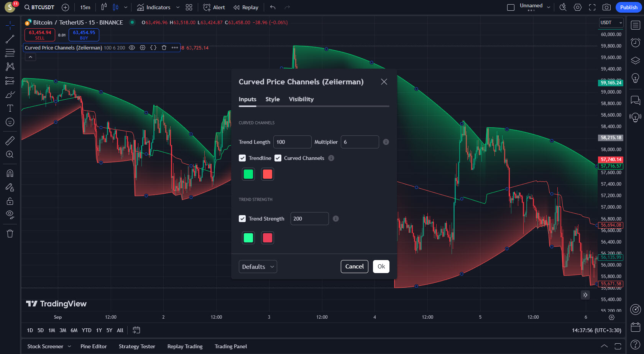
Task: Open the go to date icon
Action: coord(136,330)
